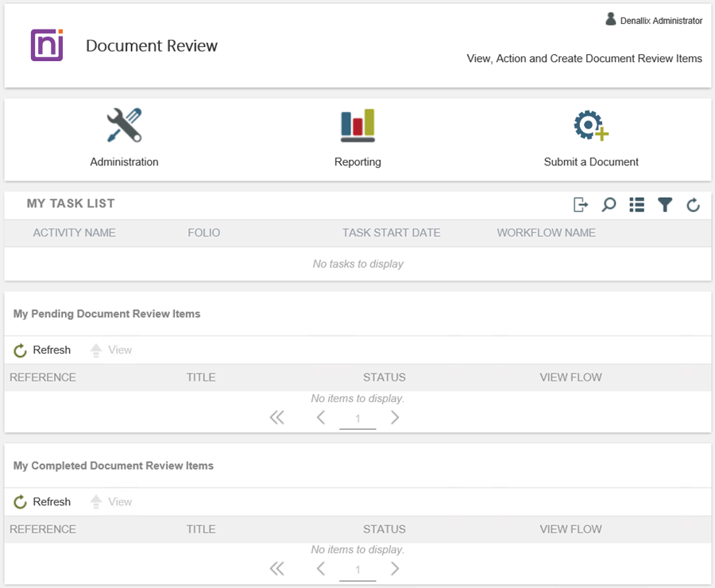Reload My Task List with refresh icon
715x588 pixels.
[693, 206]
